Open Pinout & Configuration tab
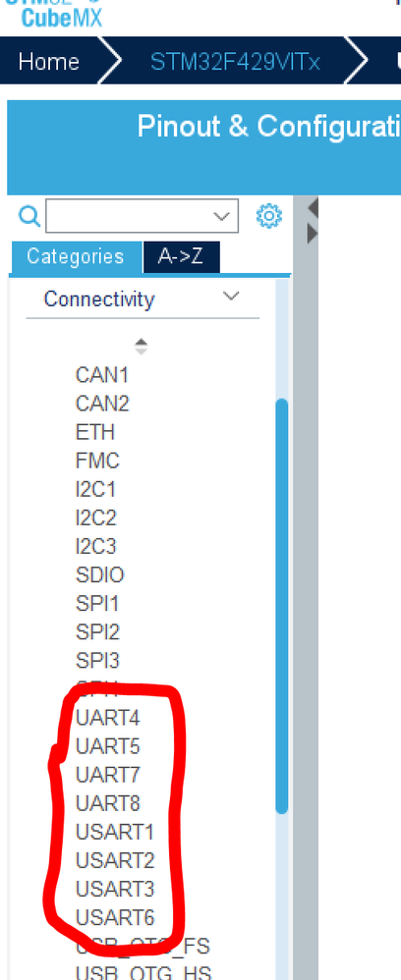 269,127
